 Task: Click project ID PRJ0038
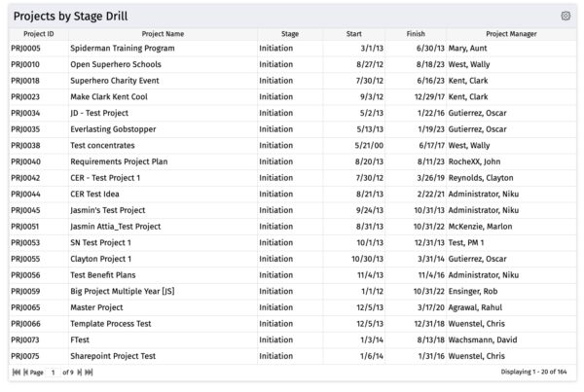click(25, 146)
